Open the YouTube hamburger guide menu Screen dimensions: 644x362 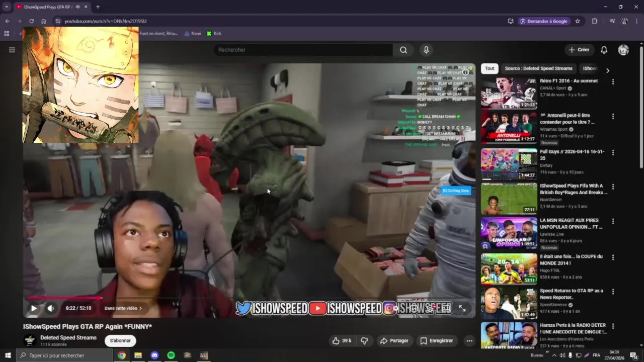tap(12, 50)
